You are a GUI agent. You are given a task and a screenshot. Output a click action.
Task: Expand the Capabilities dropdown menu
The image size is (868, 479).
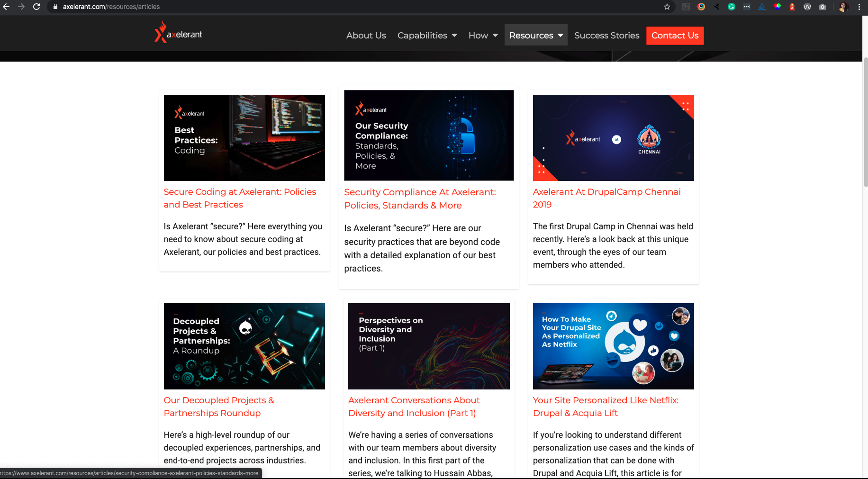427,36
